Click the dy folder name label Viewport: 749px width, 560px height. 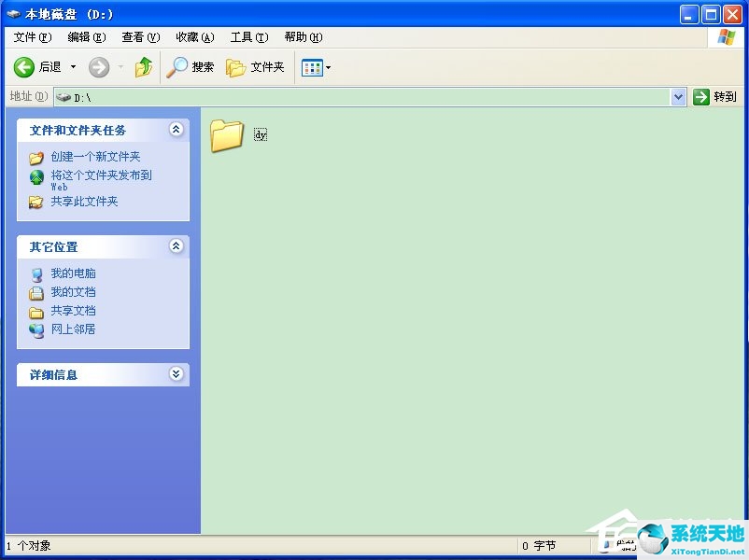261,135
